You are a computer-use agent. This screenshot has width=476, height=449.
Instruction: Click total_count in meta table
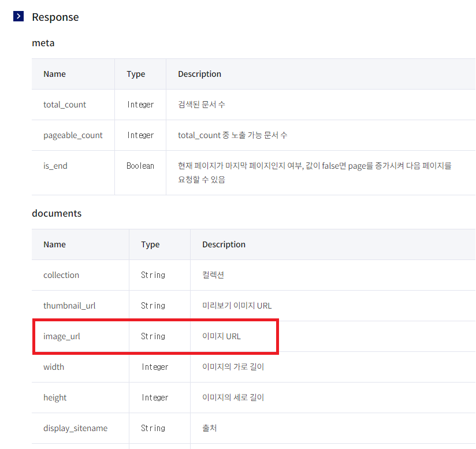point(65,105)
